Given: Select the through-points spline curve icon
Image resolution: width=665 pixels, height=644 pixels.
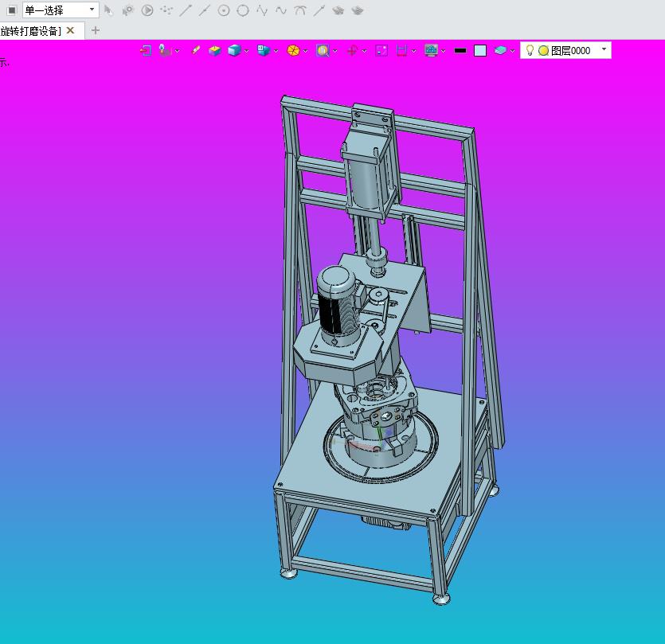Looking at the screenshot, I should [x=262, y=10].
